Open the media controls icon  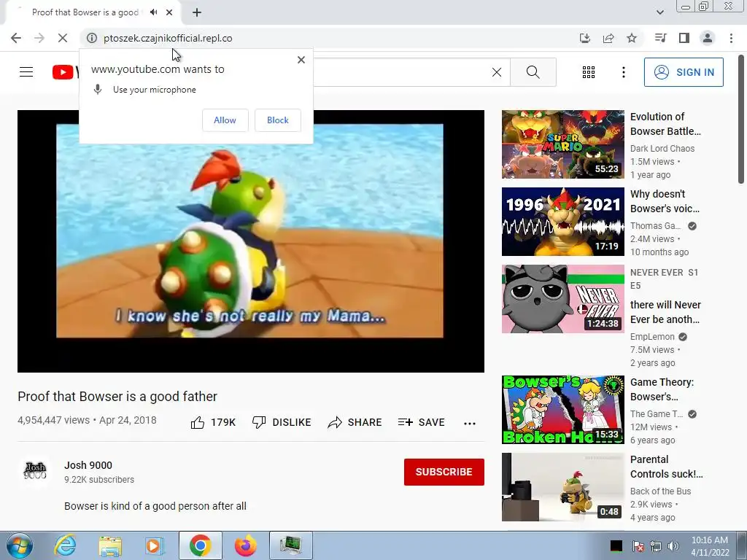tap(660, 38)
